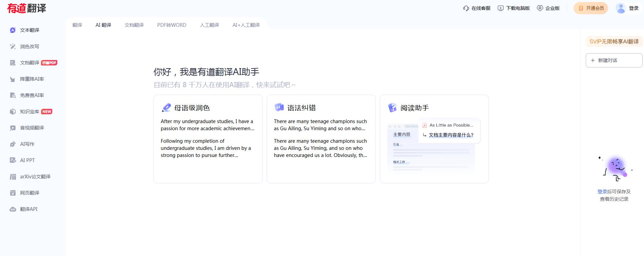Click the NEW badge beside 知识宝库

[x=47, y=112]
